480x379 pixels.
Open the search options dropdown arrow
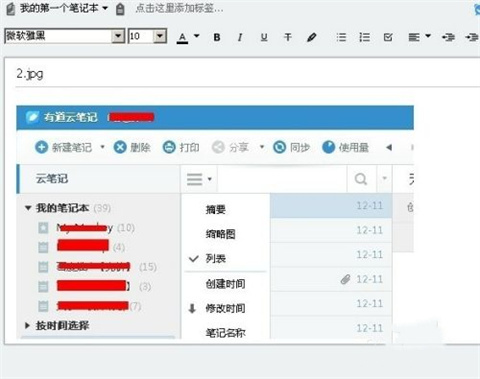(x=384, y=178)
